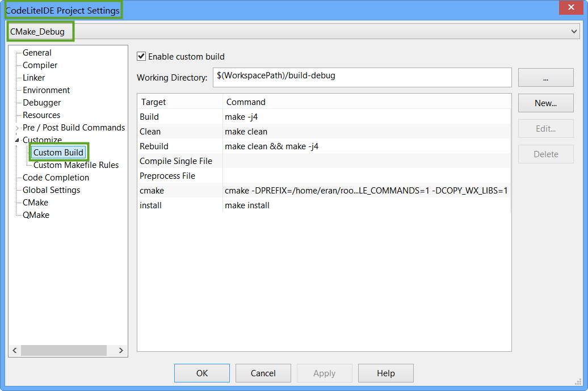Viewport: 588px width, 391px height.
Task: Click tree scrollbar right arrow
Action: click(x=121, y=351)
